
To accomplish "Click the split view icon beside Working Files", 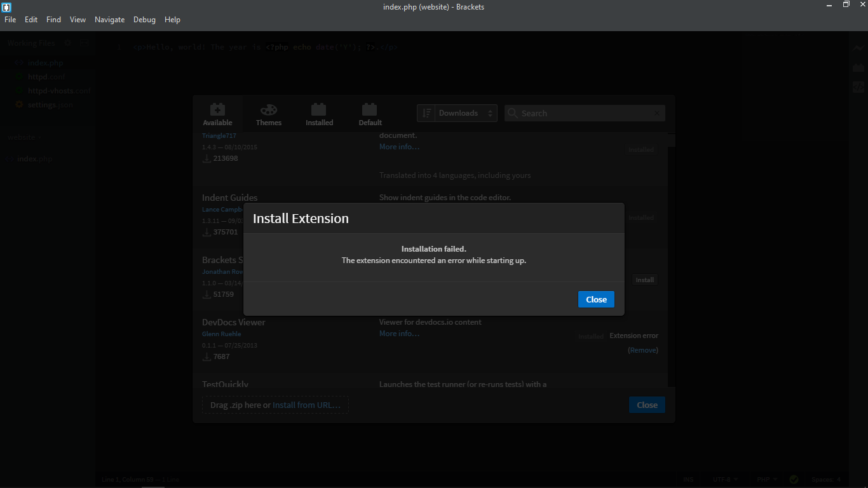I will (x=84, y=43).
